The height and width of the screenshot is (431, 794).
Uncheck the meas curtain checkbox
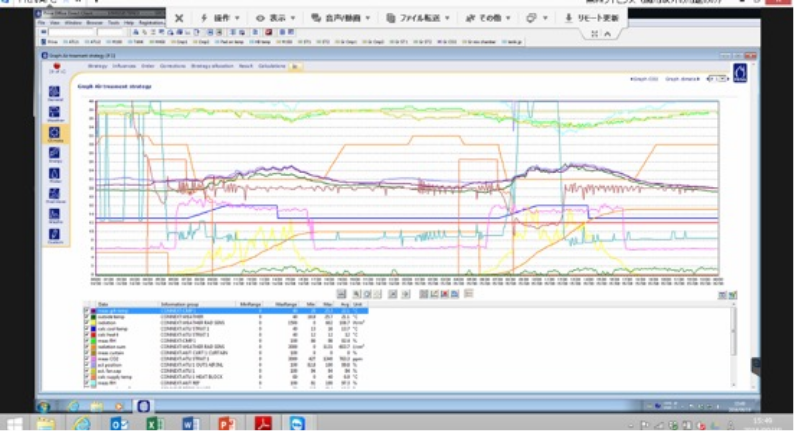coord(86,353)
